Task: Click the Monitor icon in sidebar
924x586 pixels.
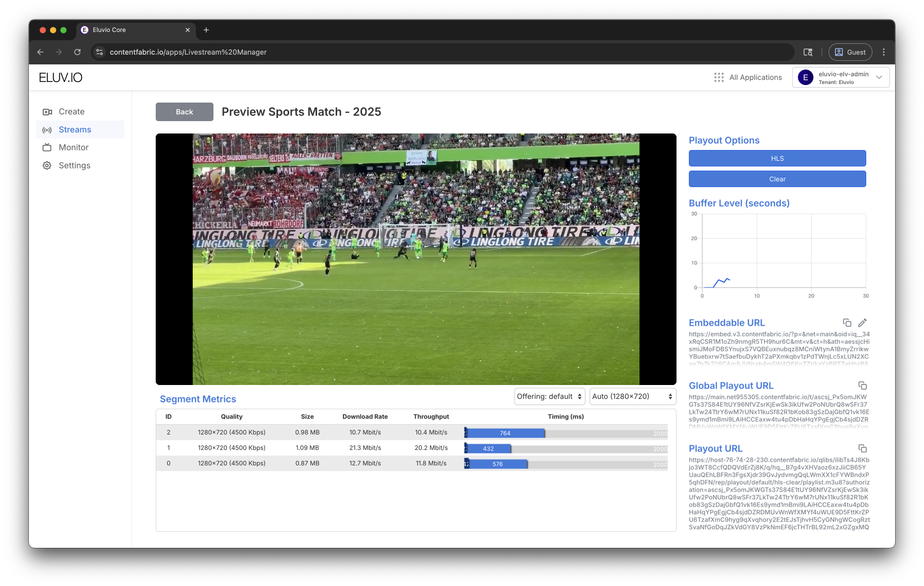Action: [47, 147]
